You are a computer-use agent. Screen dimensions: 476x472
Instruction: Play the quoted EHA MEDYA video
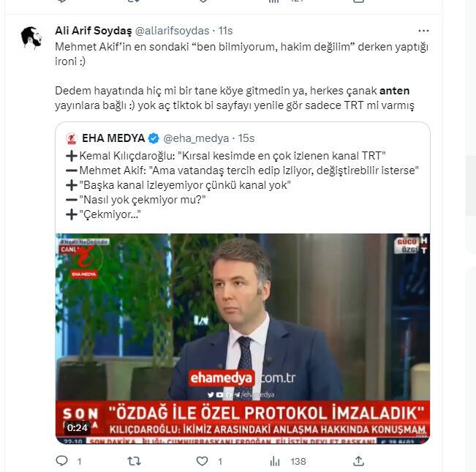pos(243,338)
